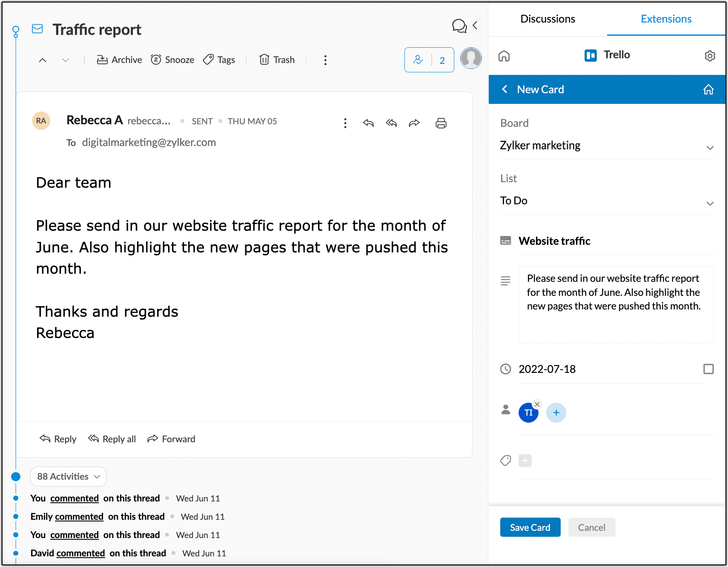Switch to the Discussions tab
This screenshot has height=567, width=728.
[547, 19]
